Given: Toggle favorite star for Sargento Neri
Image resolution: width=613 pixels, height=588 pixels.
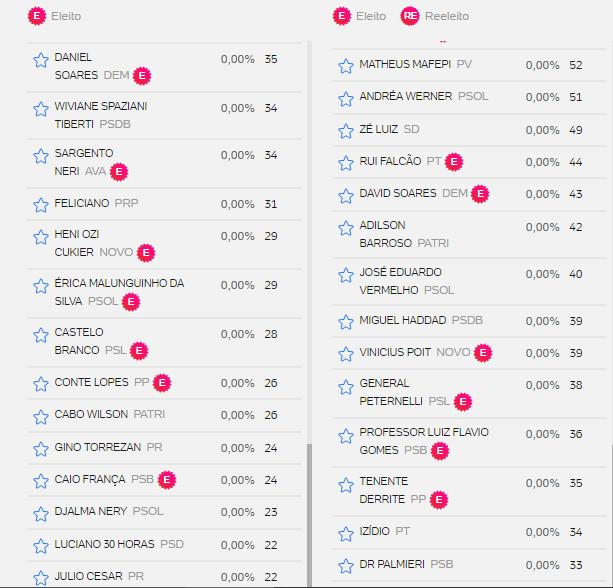Looking at the screenshot, I should (40, 156).
